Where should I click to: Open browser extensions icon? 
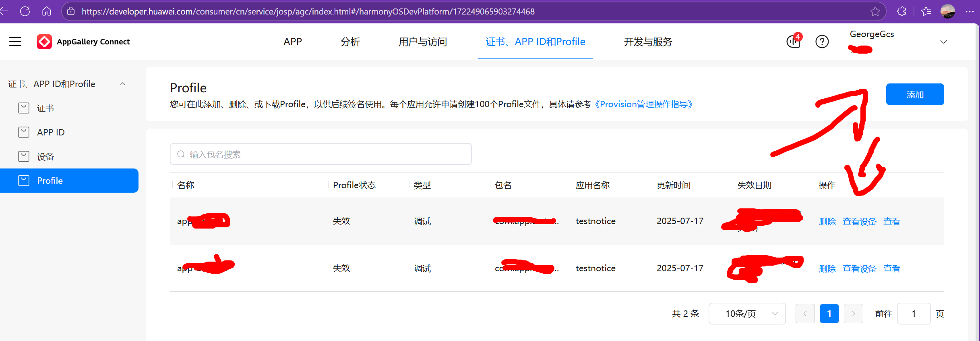[902, 11]
